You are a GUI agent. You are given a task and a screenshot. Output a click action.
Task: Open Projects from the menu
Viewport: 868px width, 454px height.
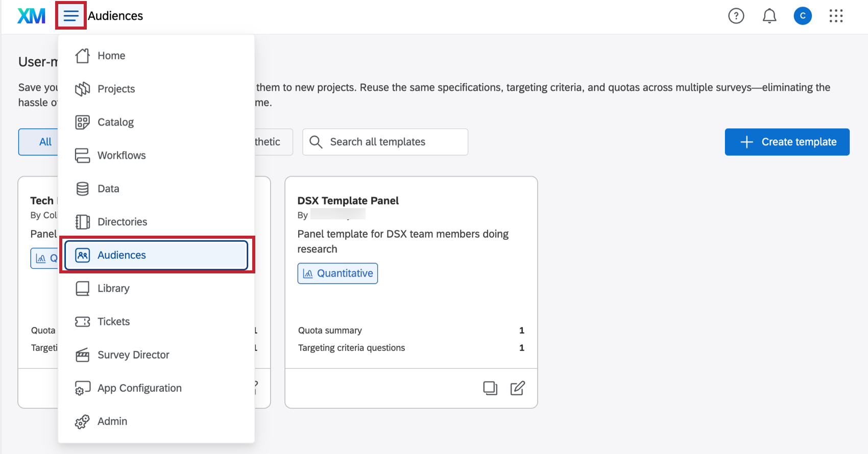(x=156, y=89)
